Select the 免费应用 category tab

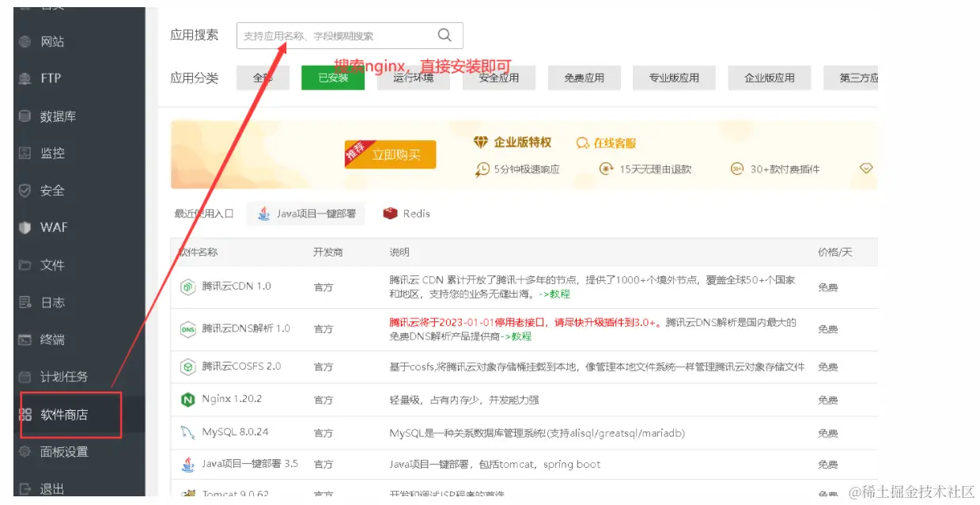pyautogui.click(x=585, y=78)
